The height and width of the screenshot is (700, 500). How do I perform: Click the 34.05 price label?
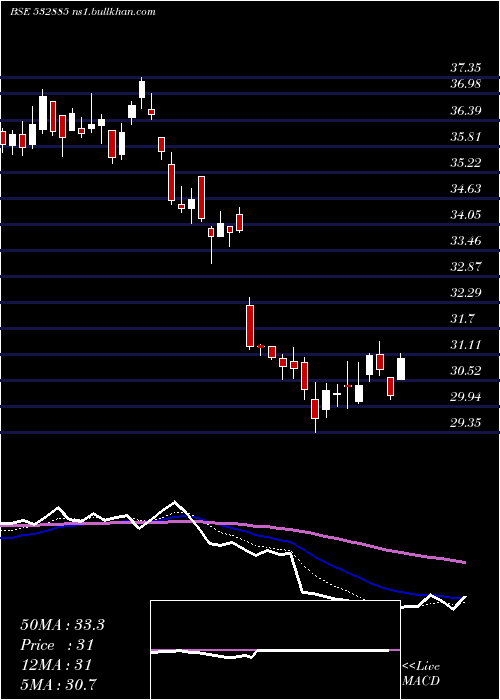click(x=465, y=215)
